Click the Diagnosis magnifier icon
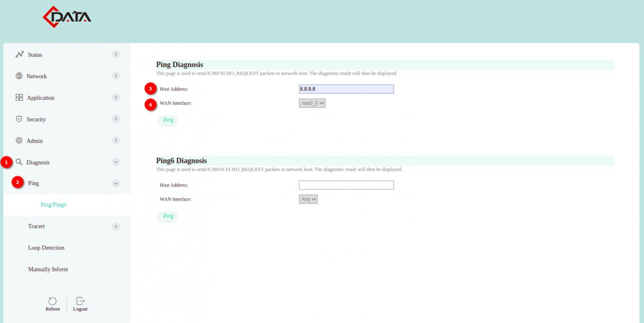644x323 pixels. tap(18, 162)
